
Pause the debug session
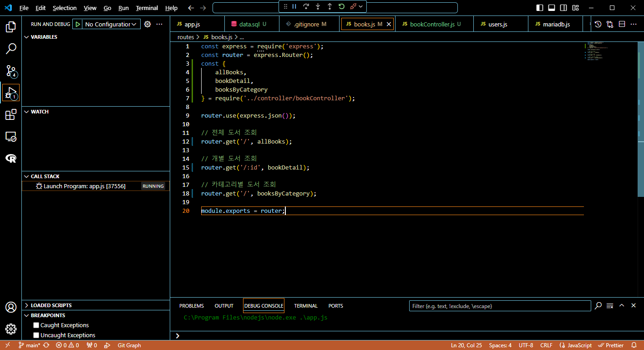click(294, 6)
